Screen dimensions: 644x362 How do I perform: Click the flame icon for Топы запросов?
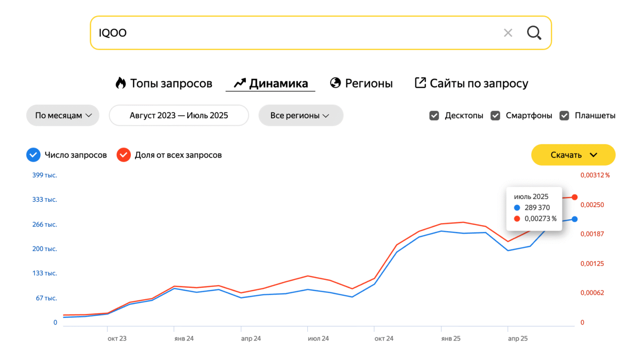pos(120,83)
